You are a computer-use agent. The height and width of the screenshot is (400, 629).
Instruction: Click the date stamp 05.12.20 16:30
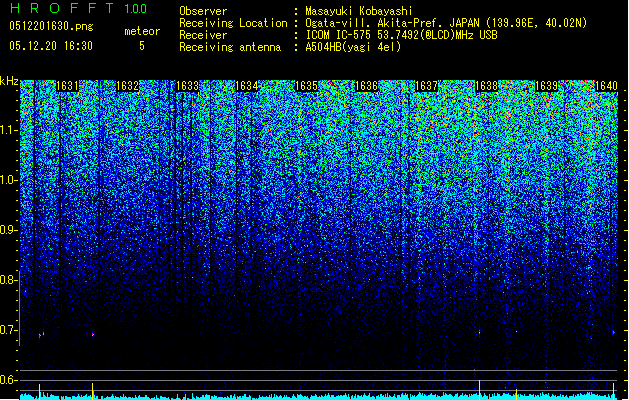51,46
